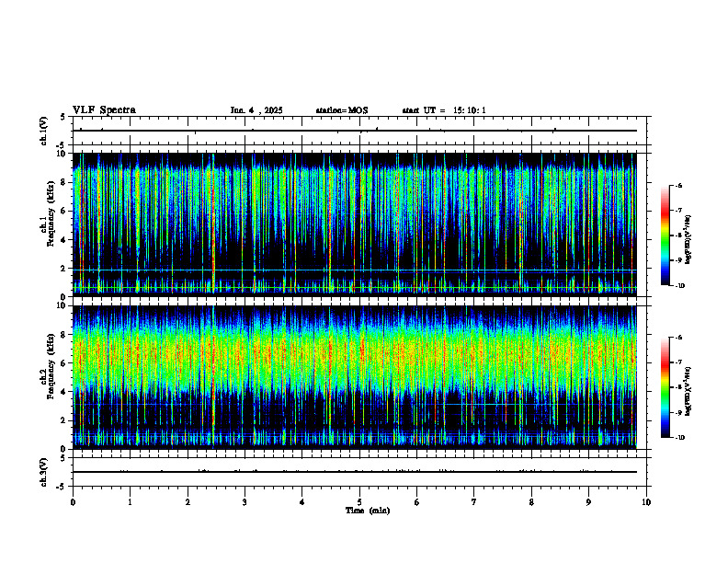Click the cyan horizontal line near 2 kHz in ch.1
The width and height of the screenshot is (728, 563).
(355, 270)
